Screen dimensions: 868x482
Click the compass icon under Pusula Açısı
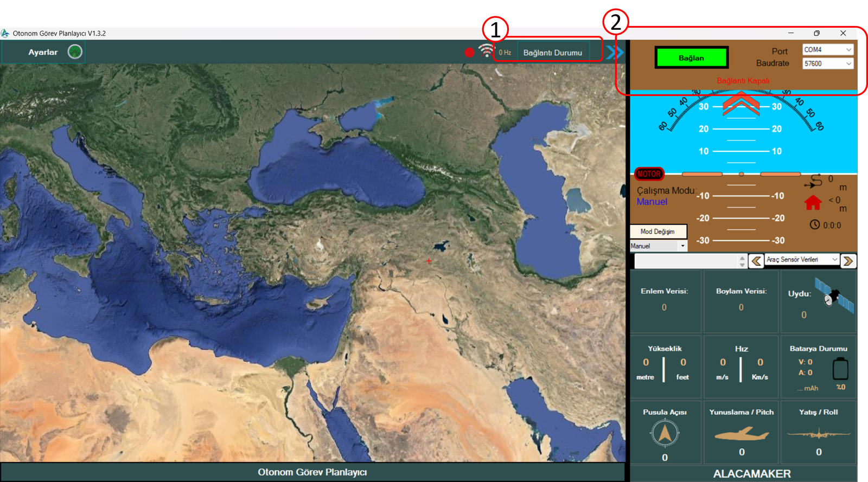[x=665, y=434]
